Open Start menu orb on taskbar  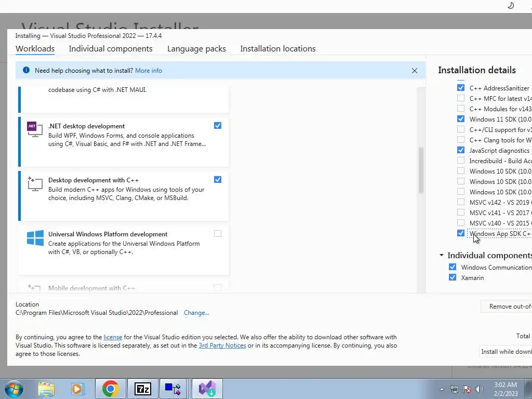coord(14,389)
